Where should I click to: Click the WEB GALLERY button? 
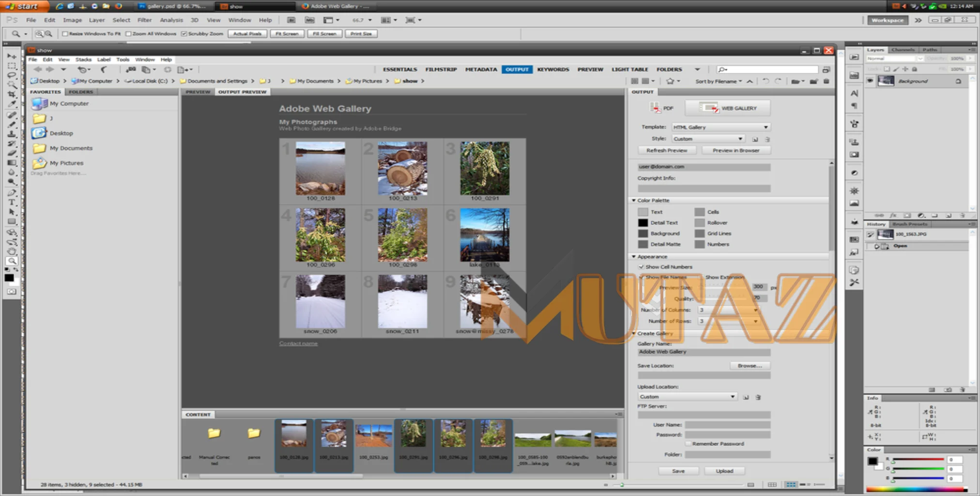pos(728,108)
